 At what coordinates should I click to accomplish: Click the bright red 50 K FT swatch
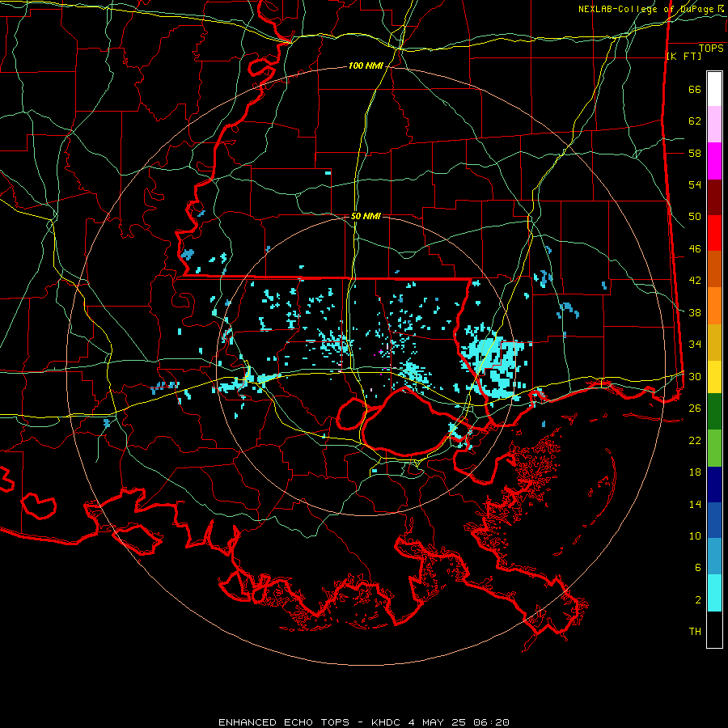pyautogui.click(x=714, y=233)
